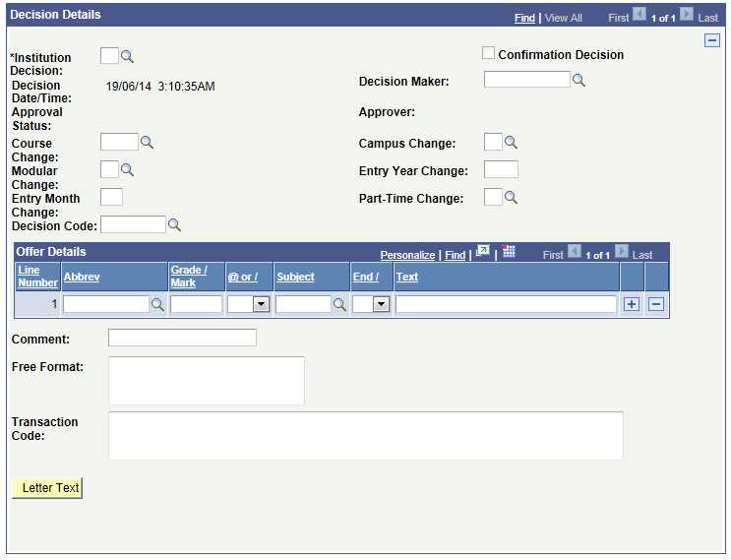Click Last in Offer Details navigation

click(x=641, y=256)
